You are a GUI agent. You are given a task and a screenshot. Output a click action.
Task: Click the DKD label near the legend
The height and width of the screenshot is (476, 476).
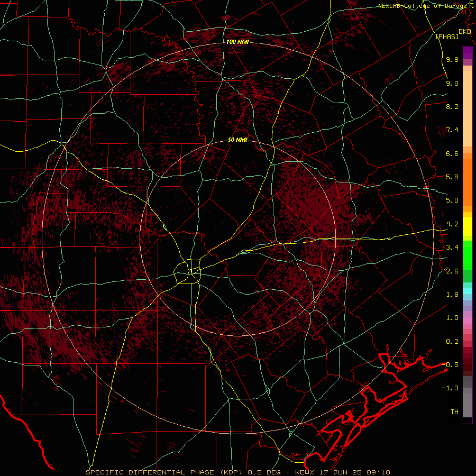[464, 31]
